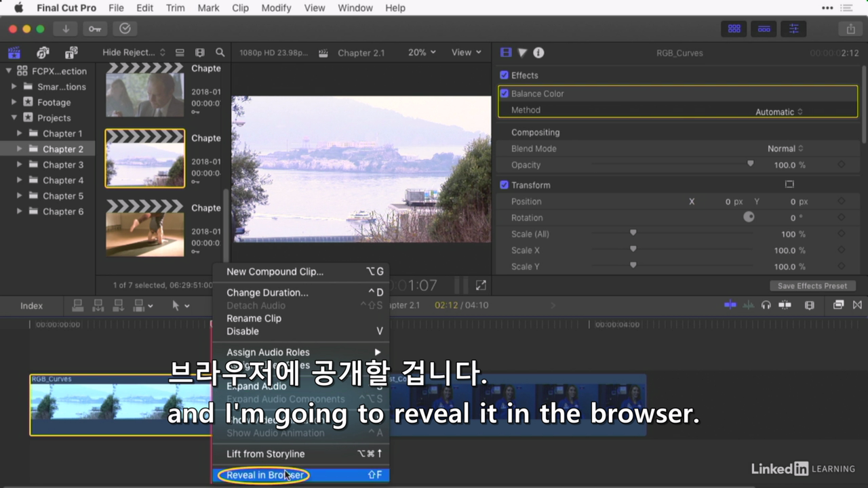Viewport: 868px width, 488px height.
Task: Select the yellow-outlined island clip thumbnail
Action: [145, 159]
